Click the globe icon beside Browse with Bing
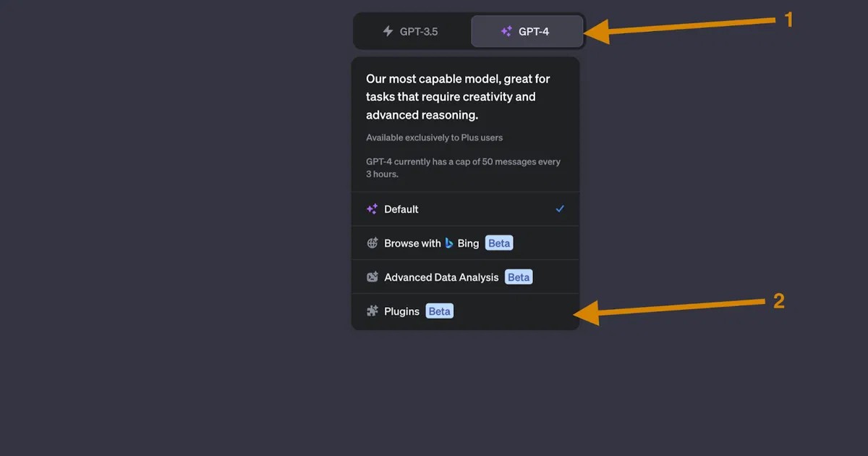 coord(372,243)
